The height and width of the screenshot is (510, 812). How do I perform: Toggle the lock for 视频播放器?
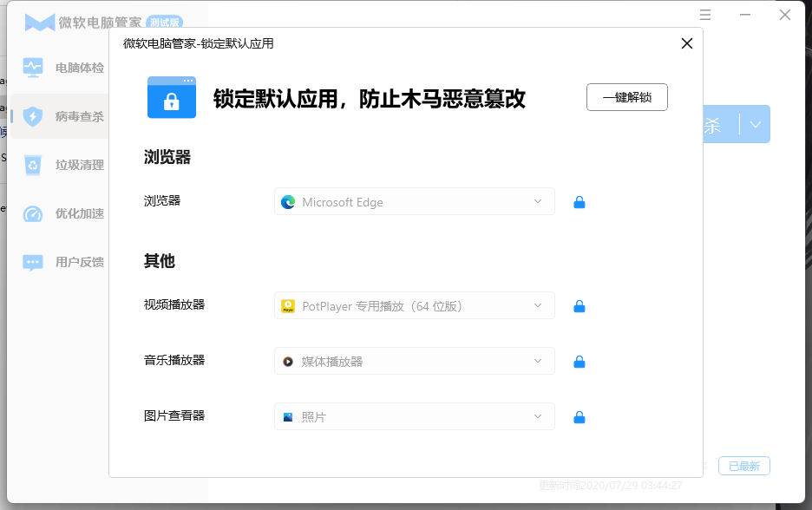580,306
